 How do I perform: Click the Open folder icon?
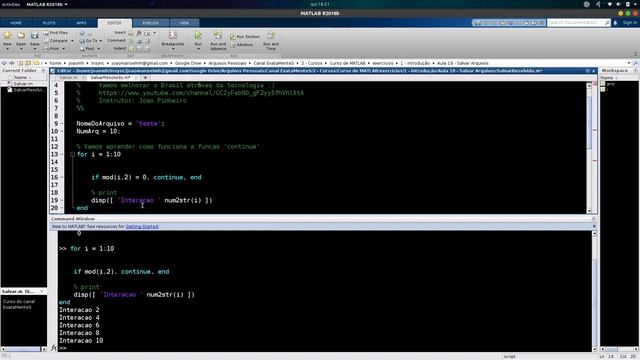pyautogui.click(x=21, y=36)
